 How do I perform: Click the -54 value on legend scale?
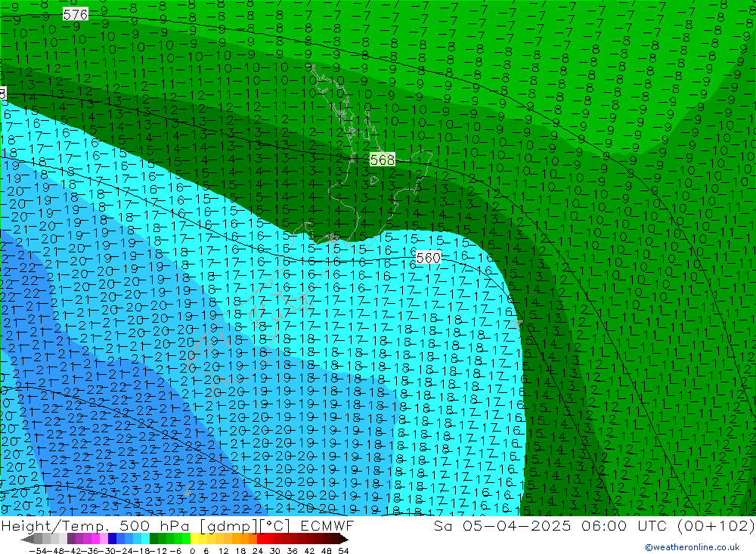[38, 551]
